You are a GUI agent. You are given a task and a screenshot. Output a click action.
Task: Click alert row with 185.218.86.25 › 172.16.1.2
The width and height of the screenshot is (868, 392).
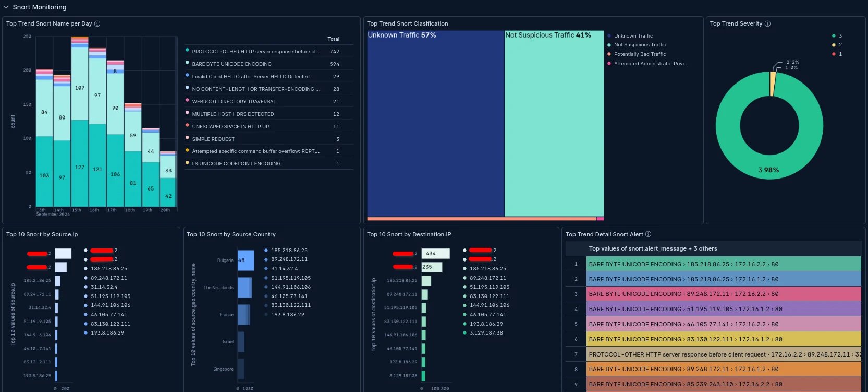coord(724,279)
